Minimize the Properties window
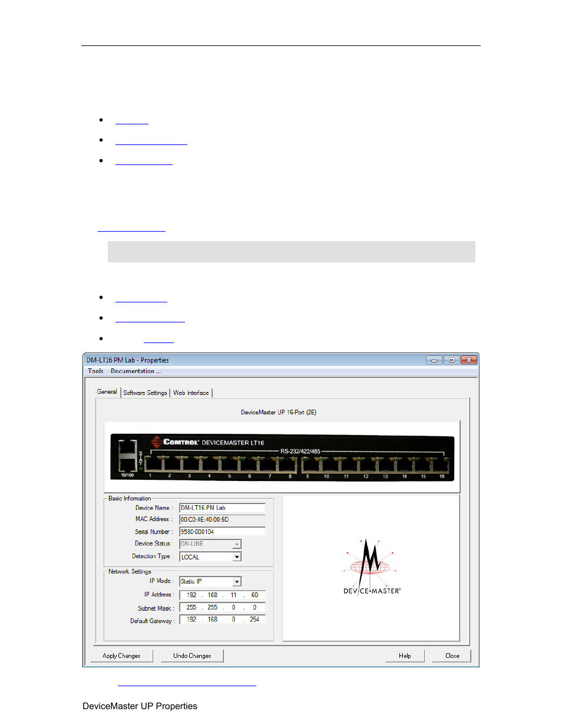 coord(434,360)
